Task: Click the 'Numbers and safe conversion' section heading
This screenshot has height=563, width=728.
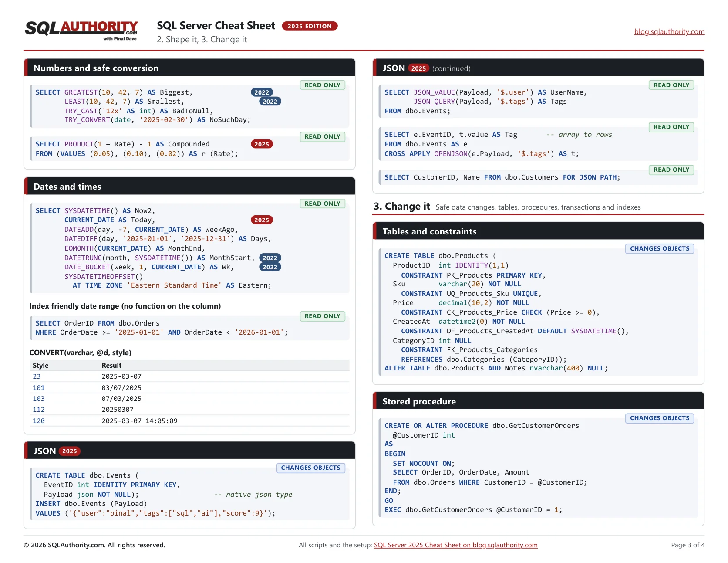Action: click(96, 68)
